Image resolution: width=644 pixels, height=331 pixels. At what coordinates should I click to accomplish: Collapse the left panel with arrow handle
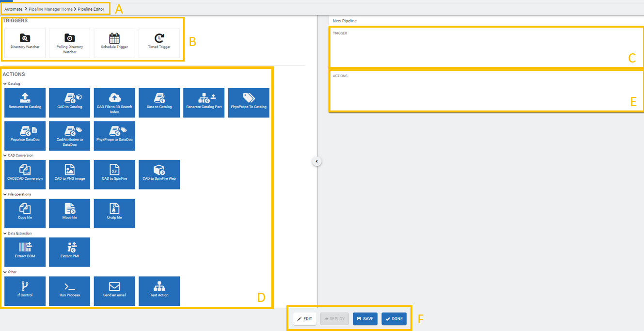316,161
